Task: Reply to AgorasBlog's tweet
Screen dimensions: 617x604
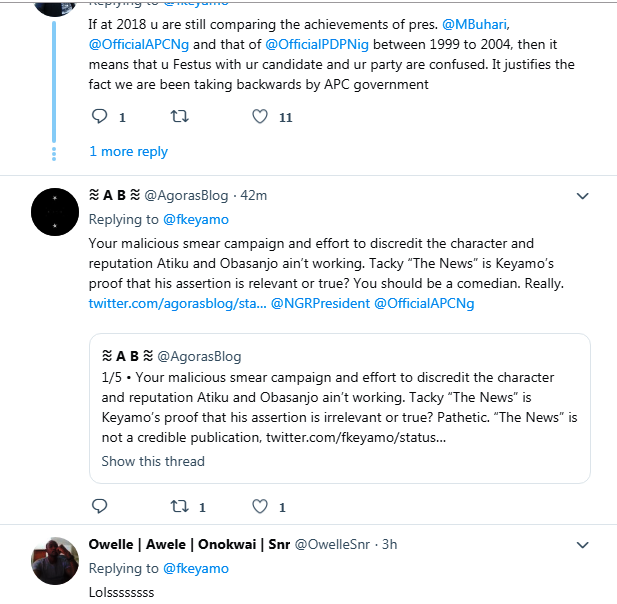Action: coord(99,506)
